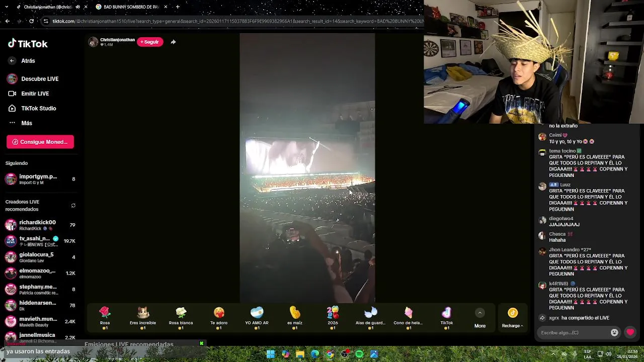Click the TikTok logo
This screenshot has height=362, width=644.
tap(28, 44)
